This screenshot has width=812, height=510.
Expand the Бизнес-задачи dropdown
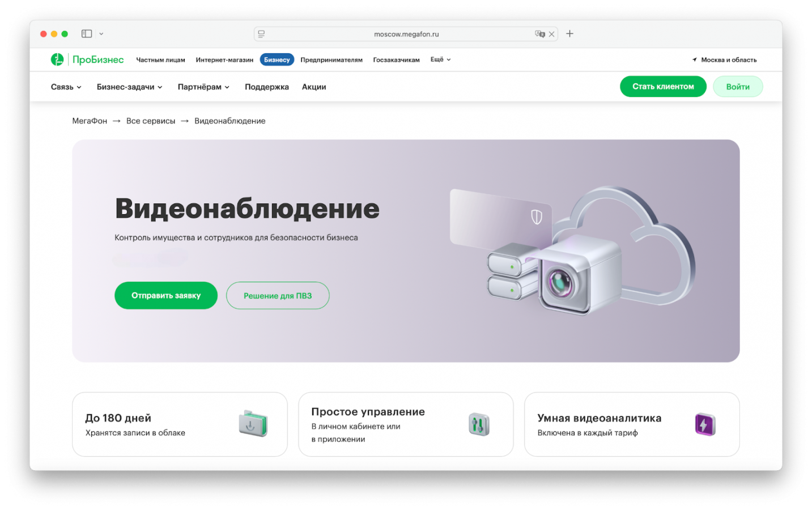(130, 87)
